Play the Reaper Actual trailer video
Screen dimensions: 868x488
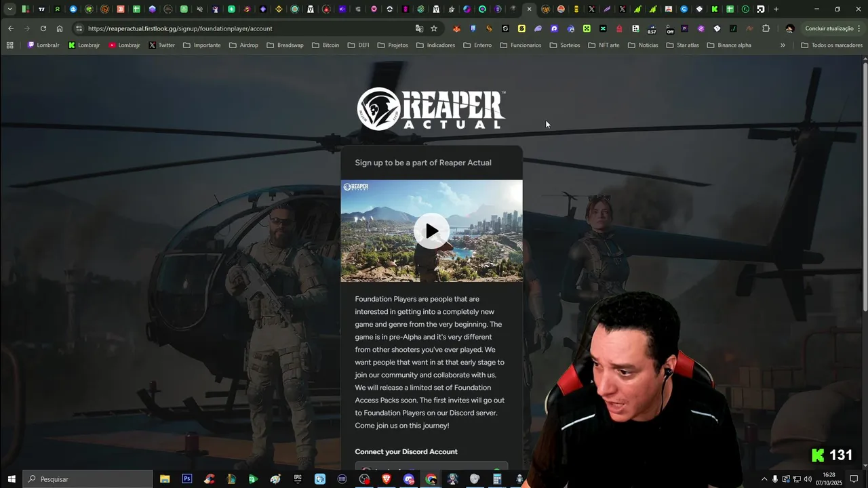[x=432, y=231]
